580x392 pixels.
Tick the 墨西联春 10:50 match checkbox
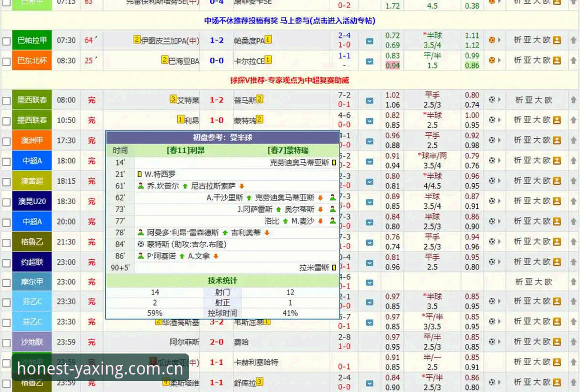(7, 121)
